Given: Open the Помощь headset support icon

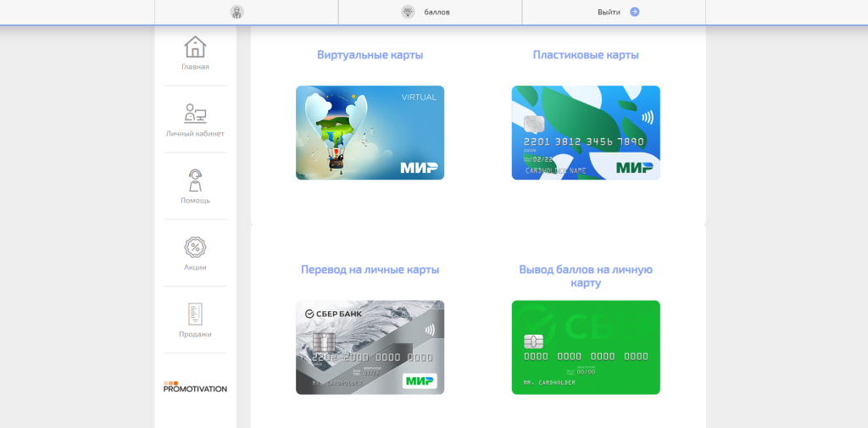Looking at the screenshot, I should click(195, 181).
